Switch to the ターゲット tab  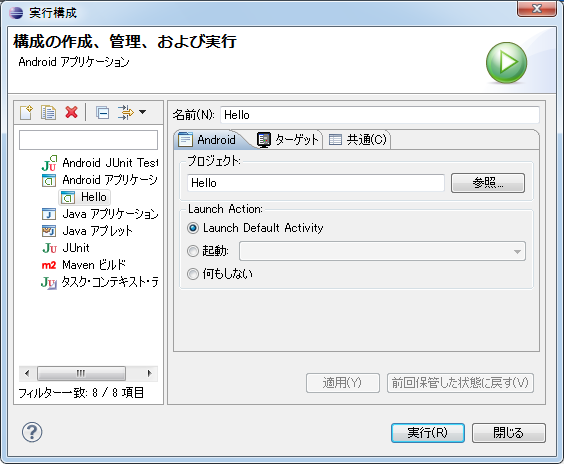coord(288,140)
